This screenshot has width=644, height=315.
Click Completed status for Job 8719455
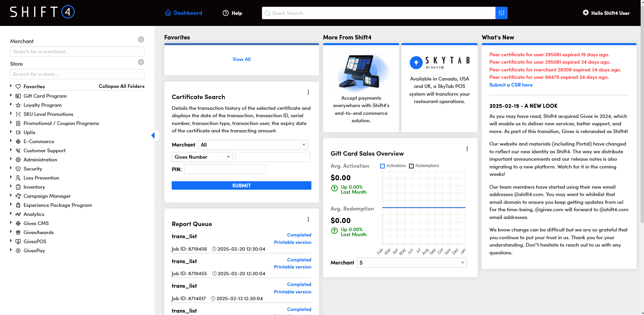(299, 260)
